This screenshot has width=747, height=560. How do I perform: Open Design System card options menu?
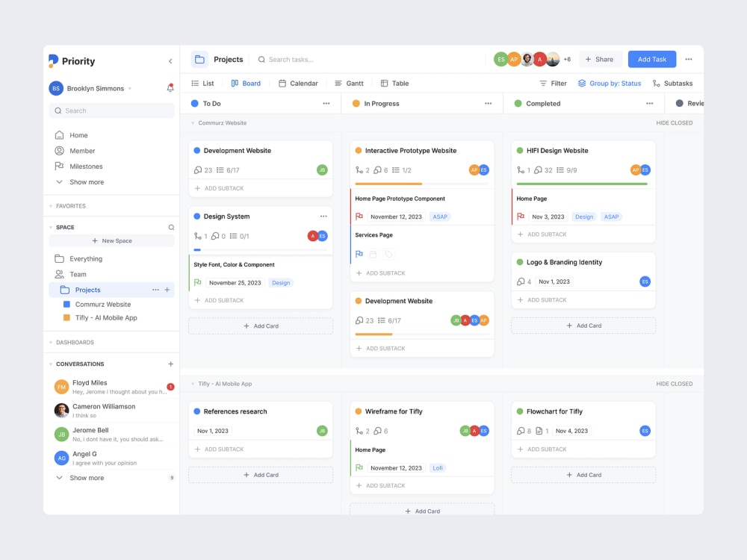pyautogui.click(x=323, y=217)
